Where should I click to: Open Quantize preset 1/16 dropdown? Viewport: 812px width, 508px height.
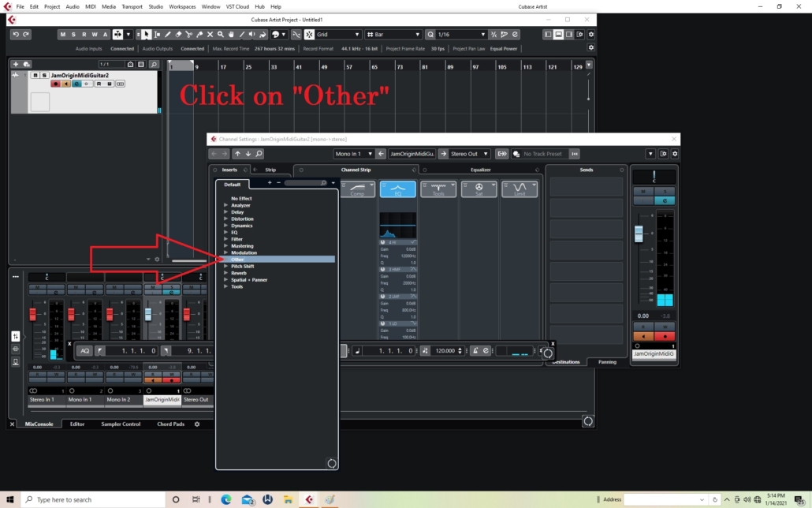pyautogui.click(x=461, y=34)
